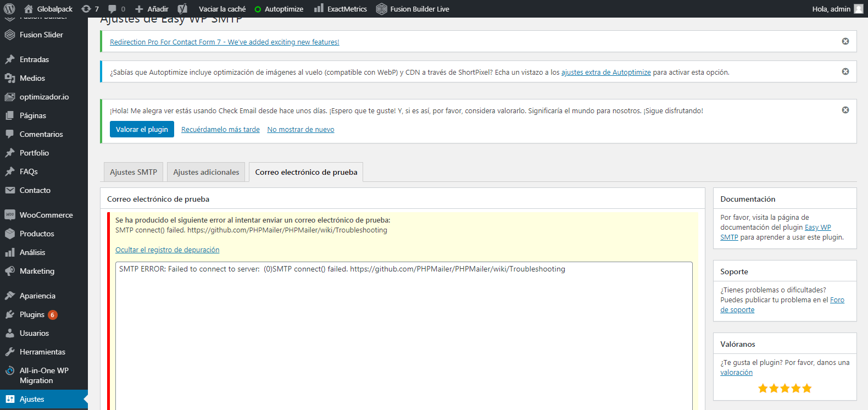868x410 pixels.
Task: Click the Medios media icon
Action: tap(10, 78)
